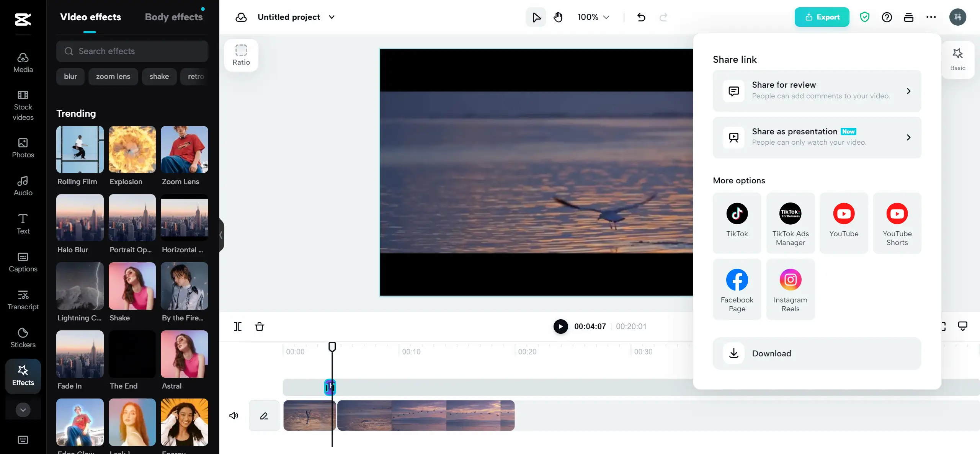
Task: Open the help question mark icon
Action: coord(887,17)
